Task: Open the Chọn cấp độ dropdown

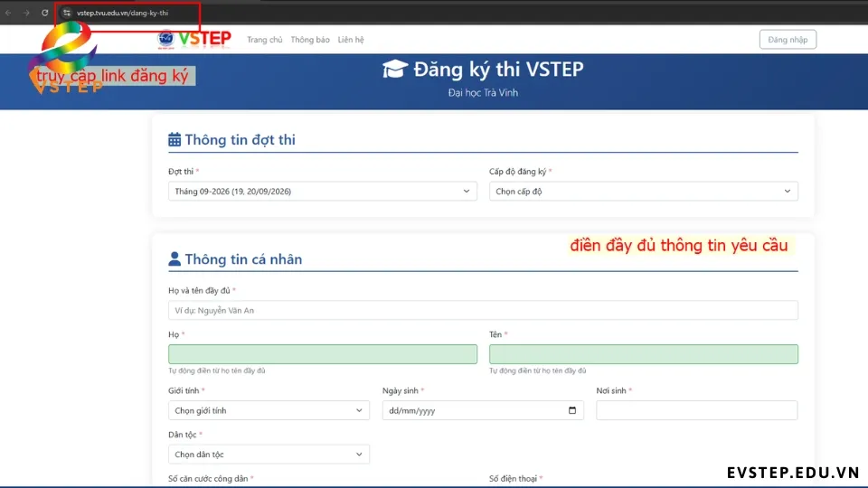Action: (643, 192)
